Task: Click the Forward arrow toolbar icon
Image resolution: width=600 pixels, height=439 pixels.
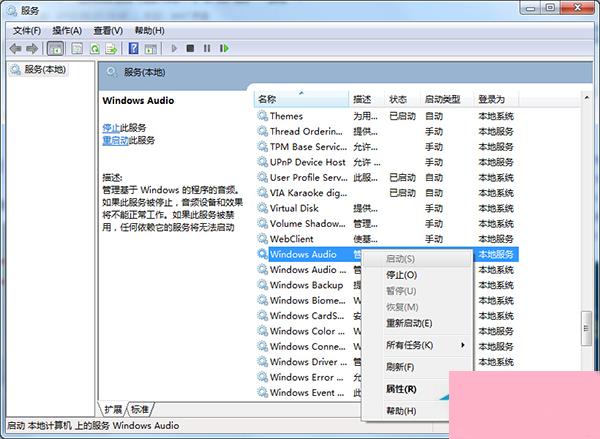Action: tap(32, 49)
